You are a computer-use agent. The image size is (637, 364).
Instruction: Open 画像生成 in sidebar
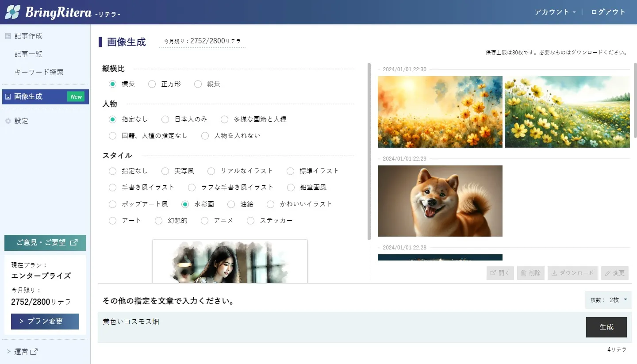[46, 96]
